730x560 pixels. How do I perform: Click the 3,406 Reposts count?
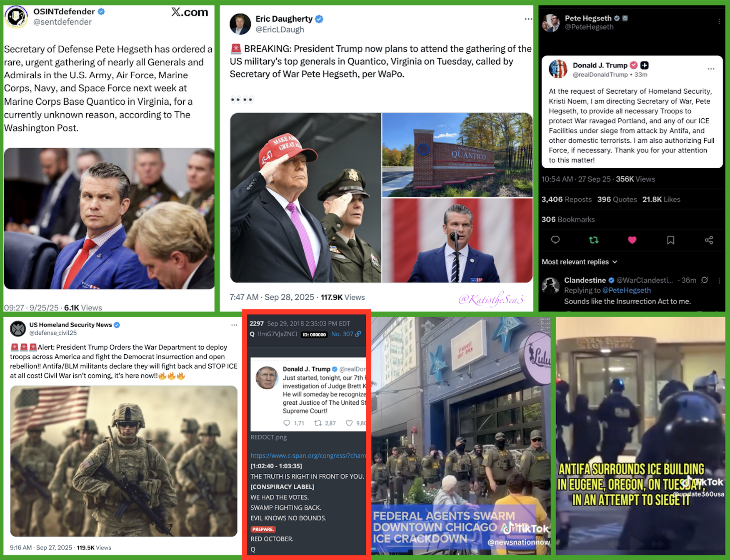tap(566, 199)
